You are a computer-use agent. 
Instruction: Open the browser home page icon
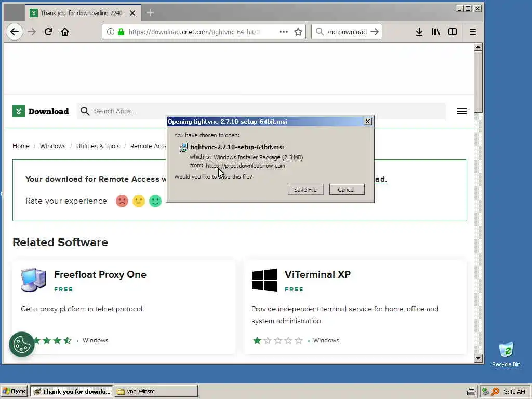tap(65, 32)
